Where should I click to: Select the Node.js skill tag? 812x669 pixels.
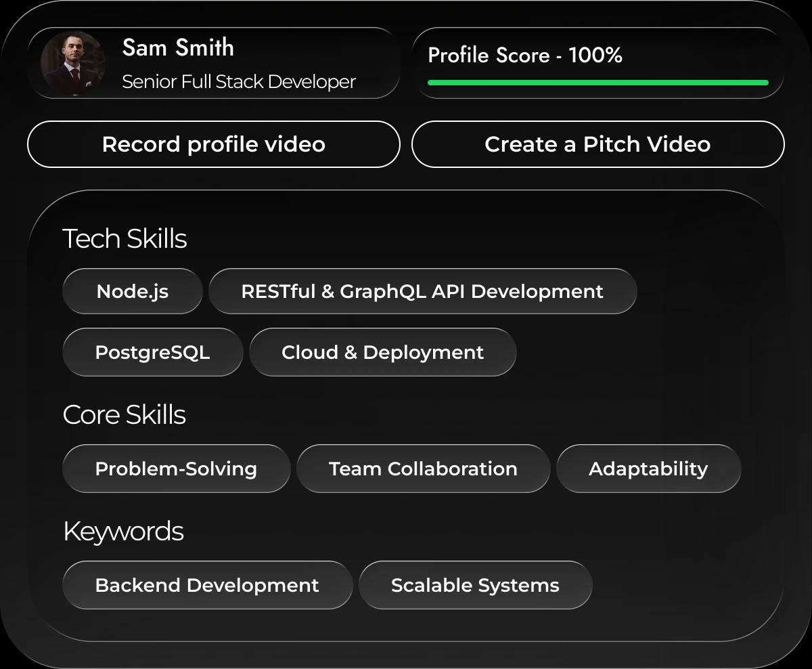click(x=132, y=292)
